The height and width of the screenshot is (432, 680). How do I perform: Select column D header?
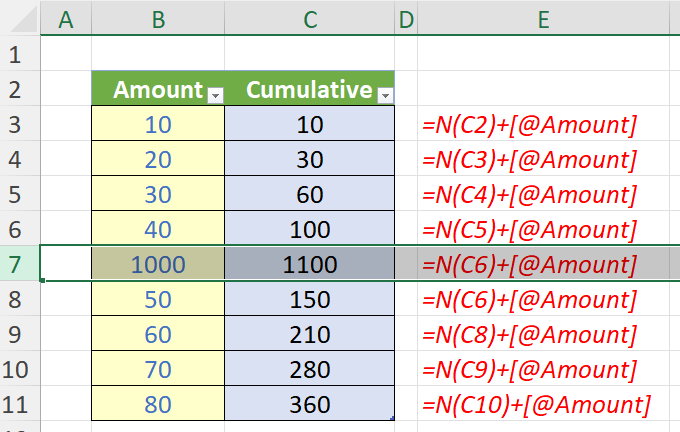point(406,18)
